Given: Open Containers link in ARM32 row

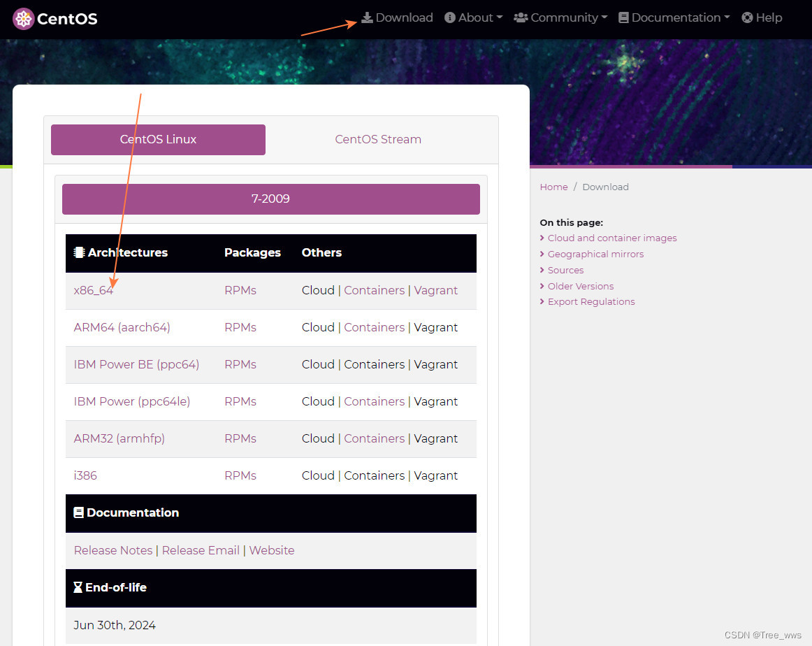Looking at the screenshot, I should 375,438.
